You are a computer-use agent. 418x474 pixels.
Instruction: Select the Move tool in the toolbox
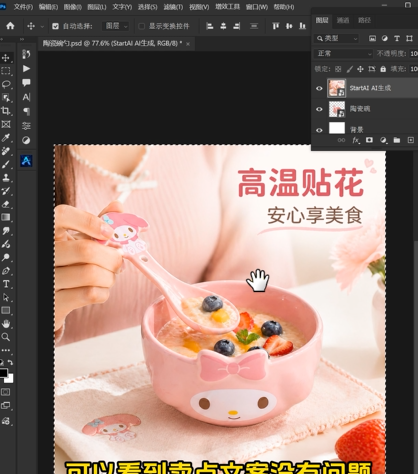[x=6, y=58]
